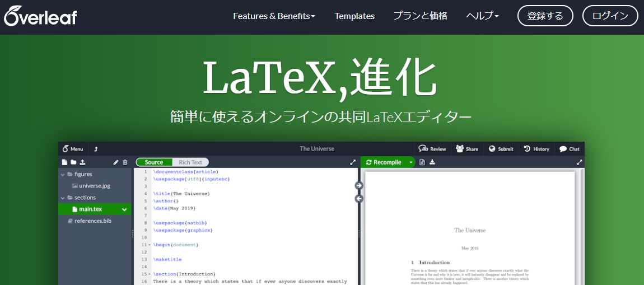
Task: Click the Introduction heading in PDF preview
Action: (431, 262)
